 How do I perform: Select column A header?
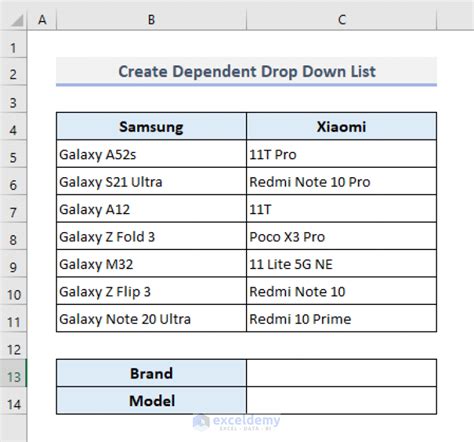click(x=42, y=20)
